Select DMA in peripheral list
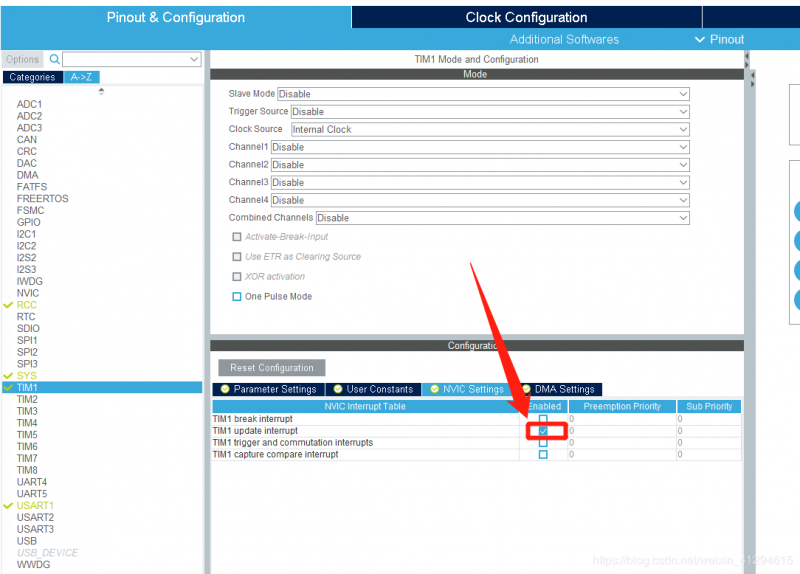 point(28,175)
